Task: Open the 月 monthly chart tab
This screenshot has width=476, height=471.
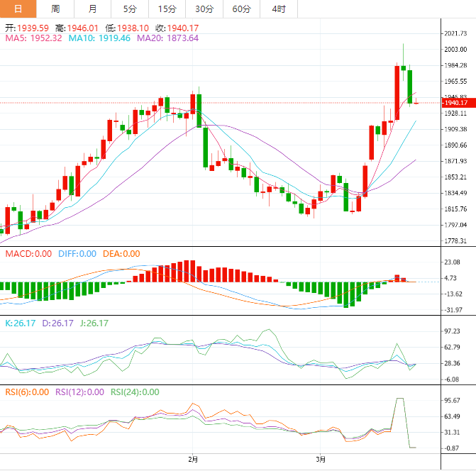Action: pyautogui.click(x=93, y=9)
